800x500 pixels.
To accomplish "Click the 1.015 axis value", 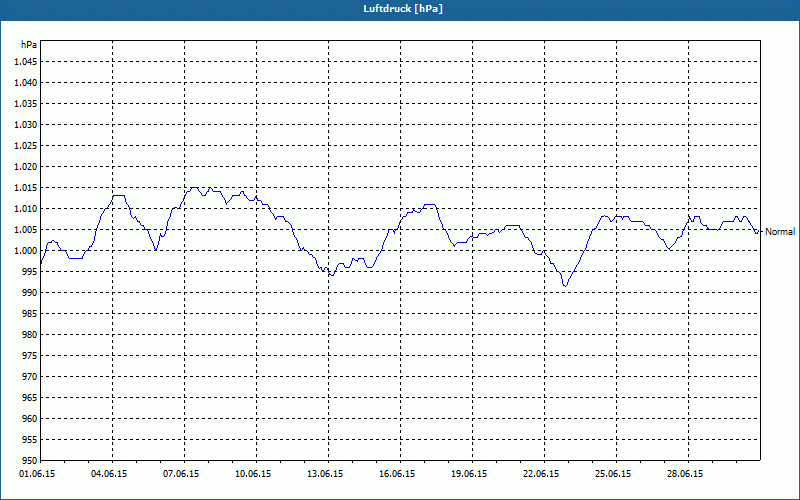I will pos(26,188).
